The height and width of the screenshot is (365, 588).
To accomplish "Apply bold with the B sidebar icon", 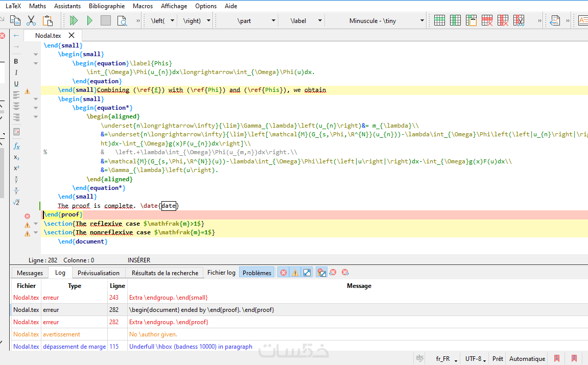I will pos(16,61).
